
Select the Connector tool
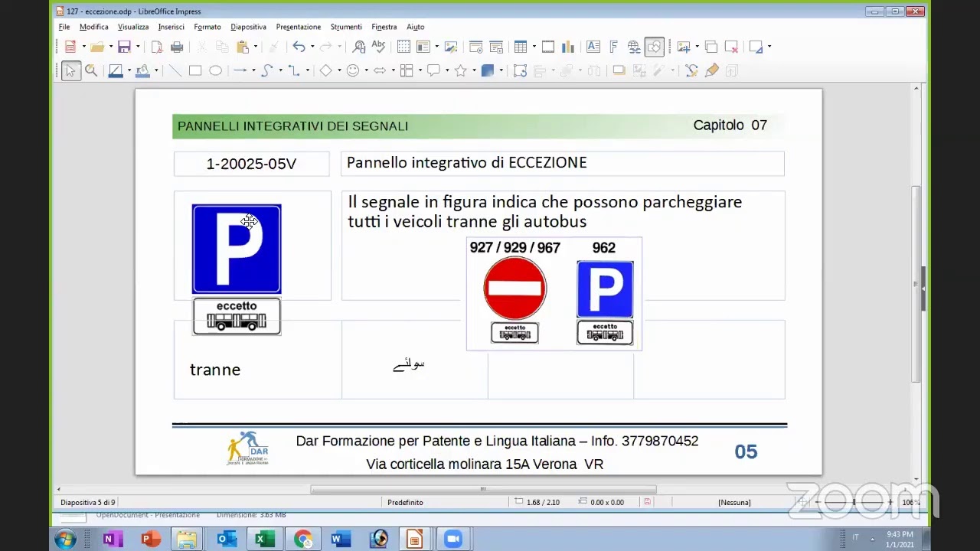293,70
